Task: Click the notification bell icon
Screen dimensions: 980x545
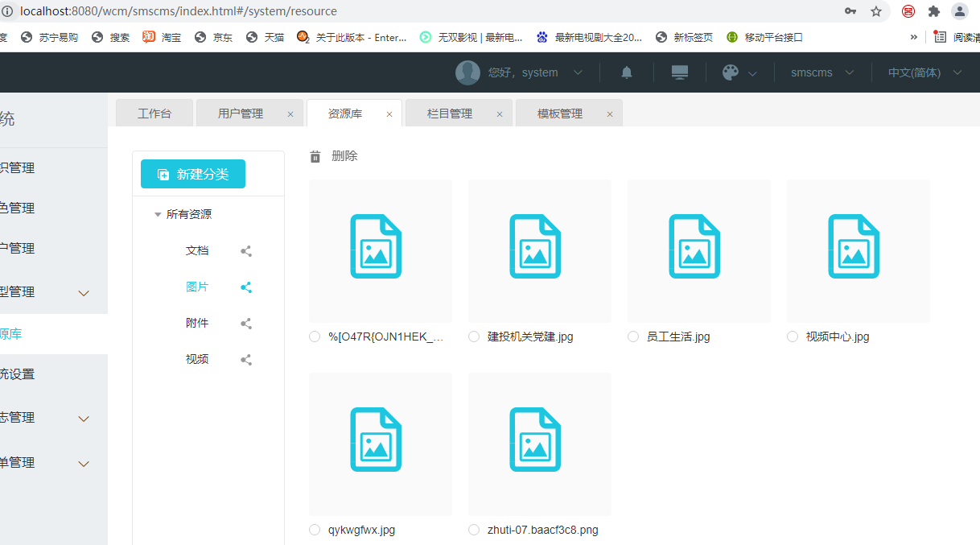Action: click(x=627, y=72)
